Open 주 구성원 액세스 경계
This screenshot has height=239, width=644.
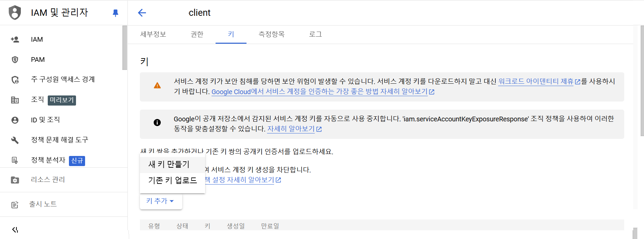point(64,79)
